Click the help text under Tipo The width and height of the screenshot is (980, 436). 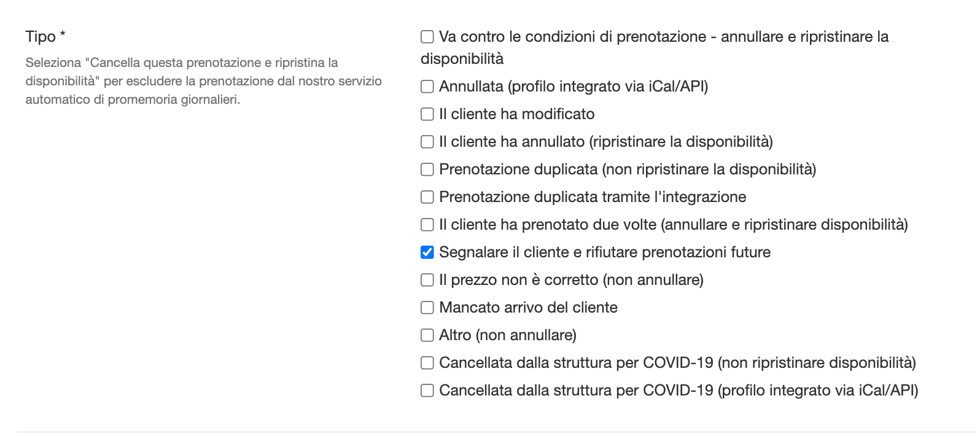point(204,81)
